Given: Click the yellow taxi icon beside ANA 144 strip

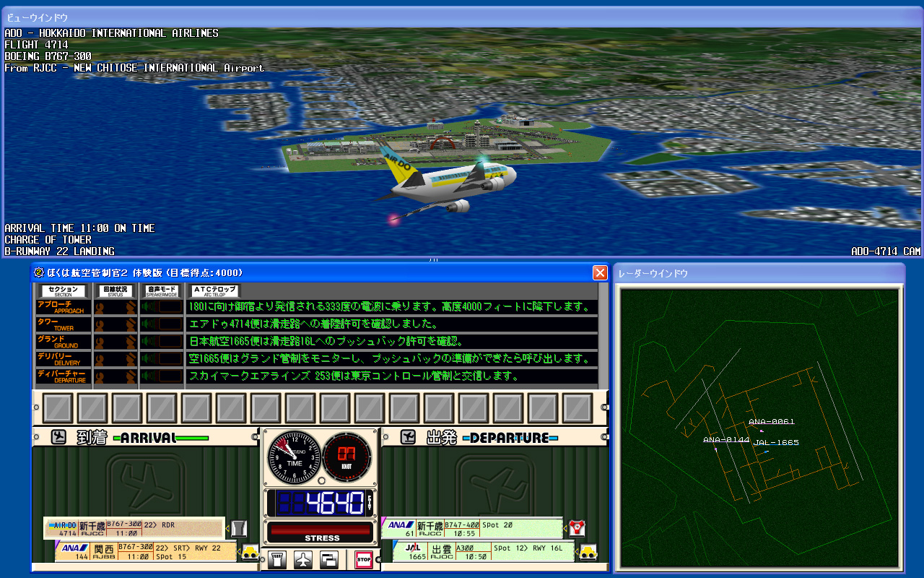Looking at the screenshot, I should click(x=250, y=552).
